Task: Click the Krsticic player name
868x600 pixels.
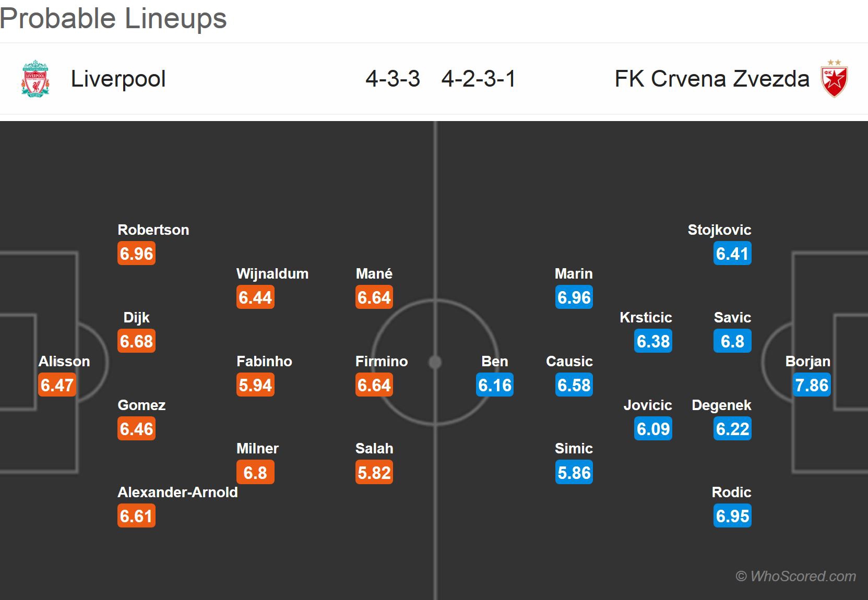Action: [646, 317]
